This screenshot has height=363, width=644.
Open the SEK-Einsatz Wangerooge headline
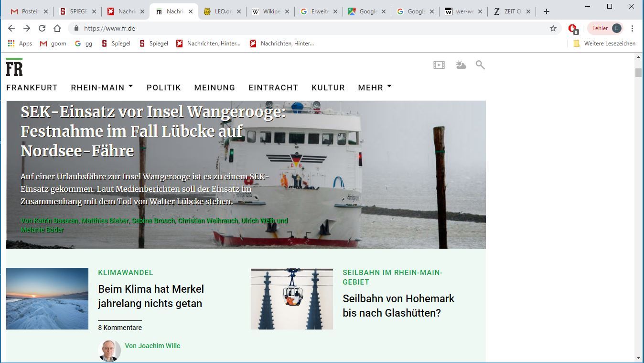153,131
